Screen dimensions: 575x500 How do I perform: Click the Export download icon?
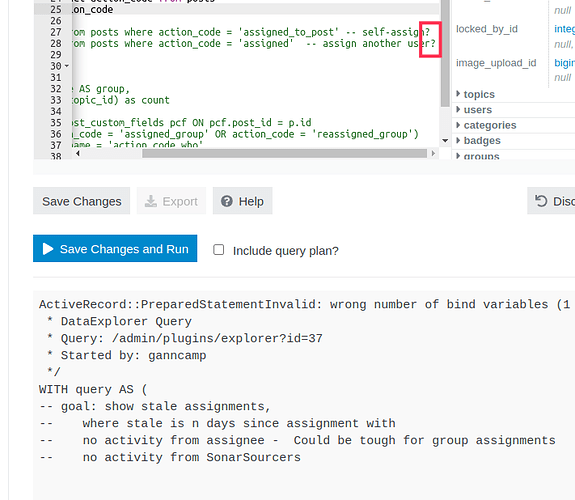(x=150, y=201)
